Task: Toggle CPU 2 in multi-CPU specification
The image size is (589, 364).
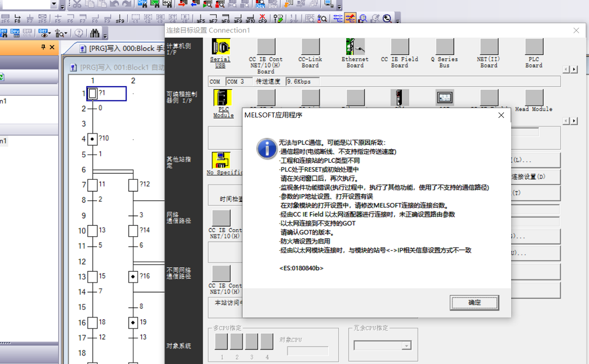Action: pos(236,341)
